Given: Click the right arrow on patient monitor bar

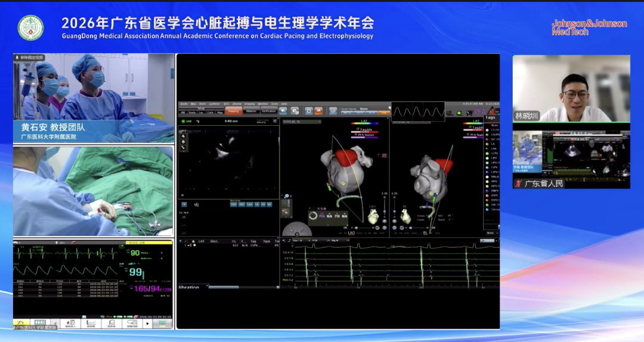Looking at the screenshot, I should tap(147, 324).
